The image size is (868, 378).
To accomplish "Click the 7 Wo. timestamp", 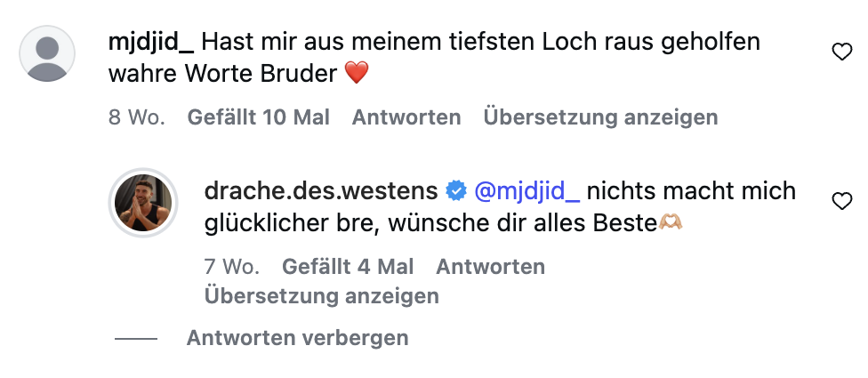I will pos(232,267).
